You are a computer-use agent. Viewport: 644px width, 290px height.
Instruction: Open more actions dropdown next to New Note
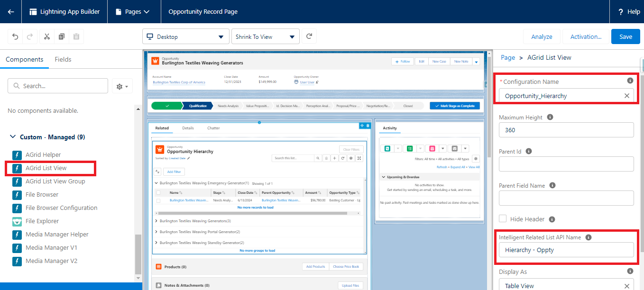click(x=476, y=62)
